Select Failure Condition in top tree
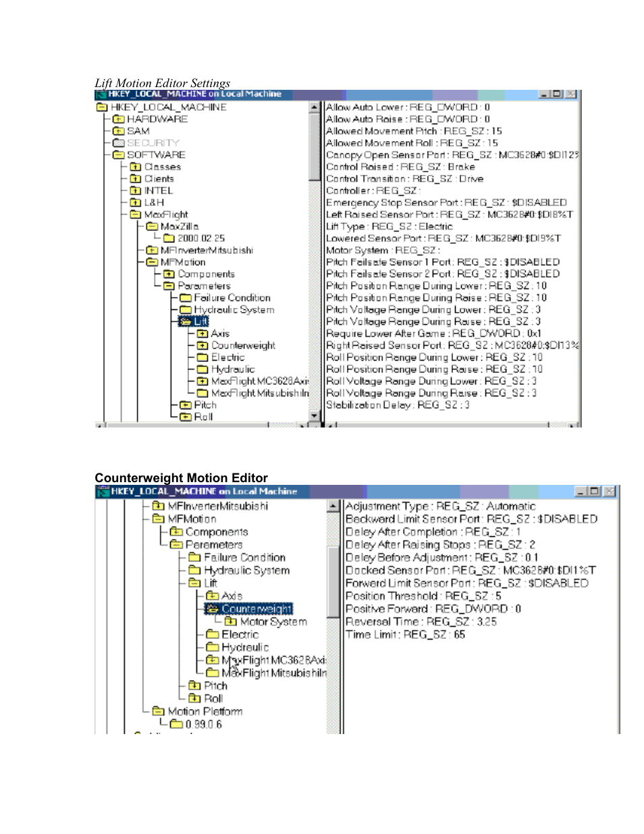The height and width of the screenshot is (834, 644). point(225,298)
